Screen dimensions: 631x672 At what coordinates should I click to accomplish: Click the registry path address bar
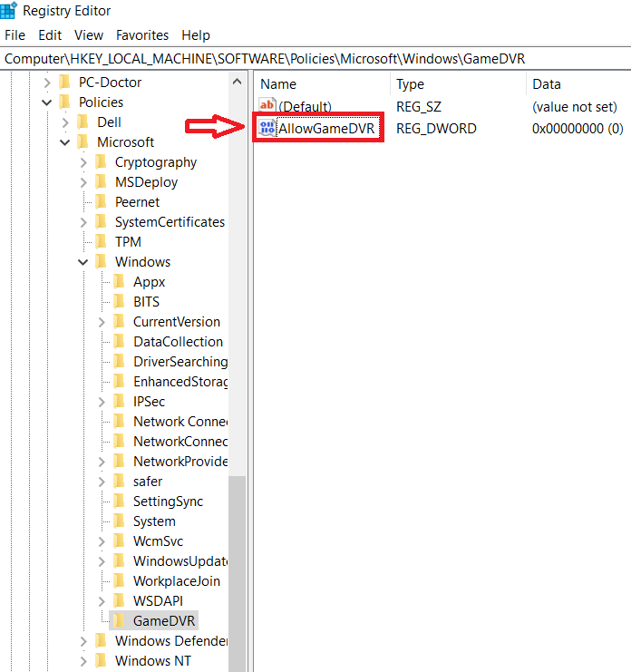pyautogui.click(x=315, y=59)
